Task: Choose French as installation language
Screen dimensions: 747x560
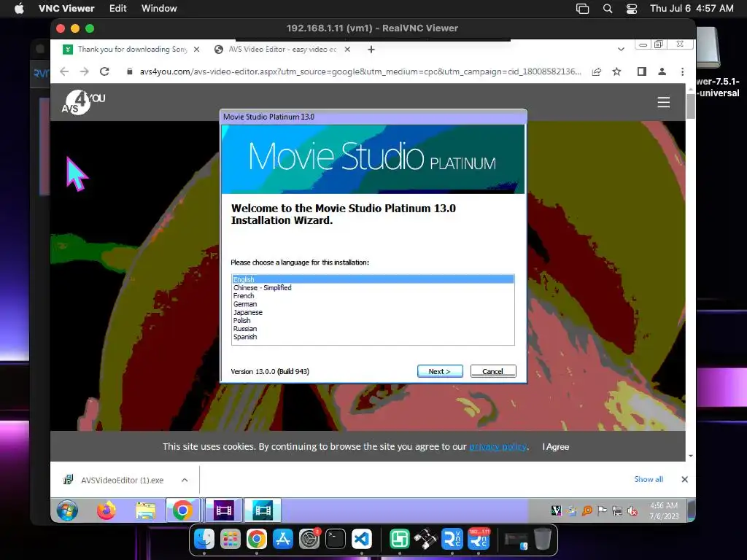Action: [373, 296]
